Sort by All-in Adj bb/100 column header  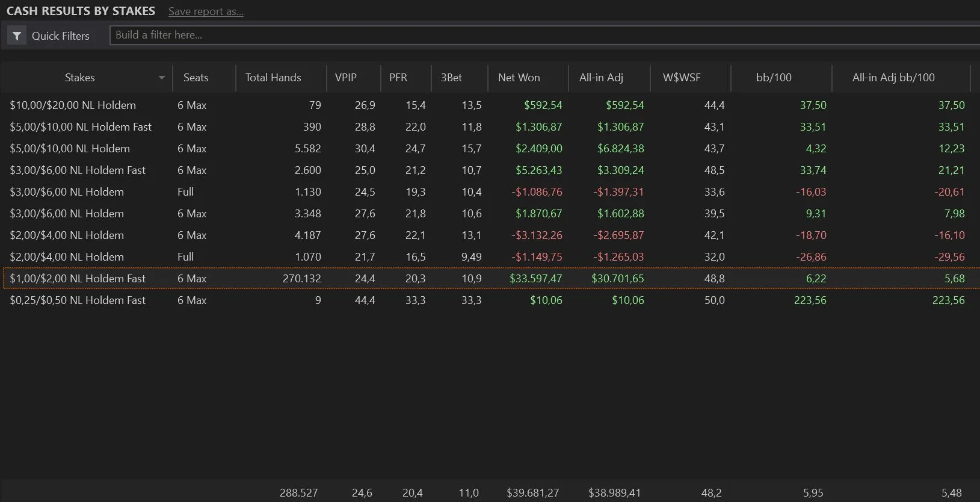click(893, 78)
